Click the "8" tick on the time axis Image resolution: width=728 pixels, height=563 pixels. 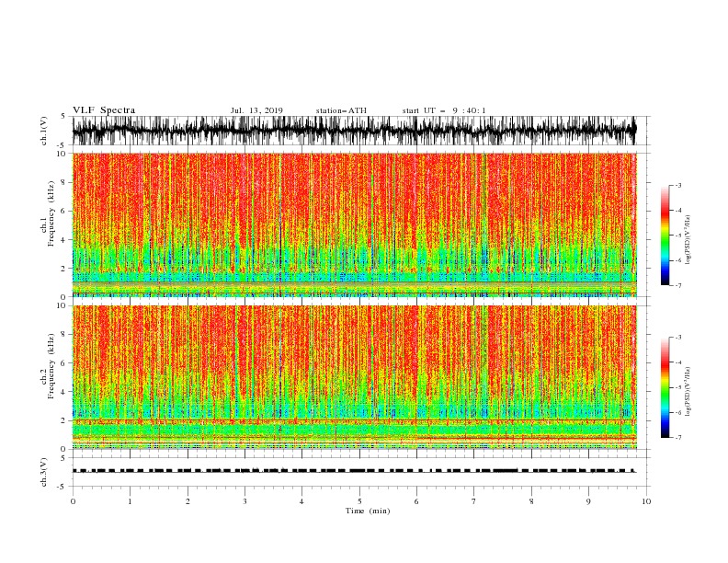[x=531, y=501]
